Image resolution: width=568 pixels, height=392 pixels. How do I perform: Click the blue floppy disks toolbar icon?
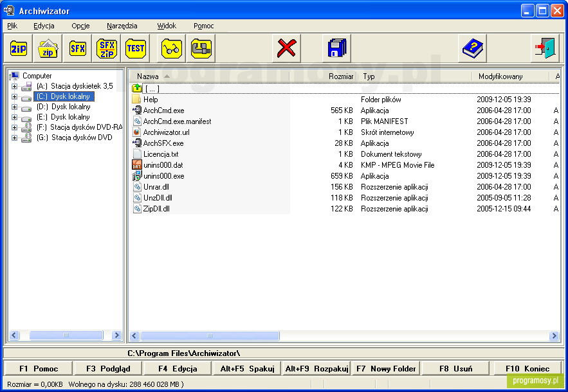point(336,48)
